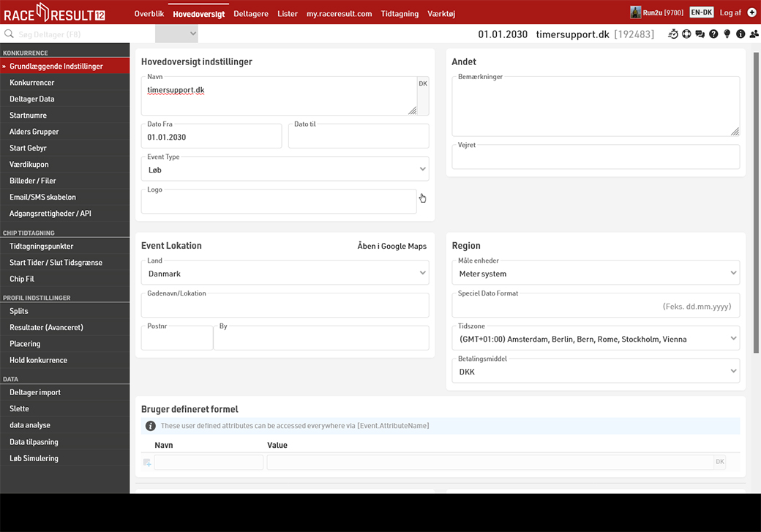The image size is (761, 532).
Task: Open the question mark help icon
Action: point(713,34)
